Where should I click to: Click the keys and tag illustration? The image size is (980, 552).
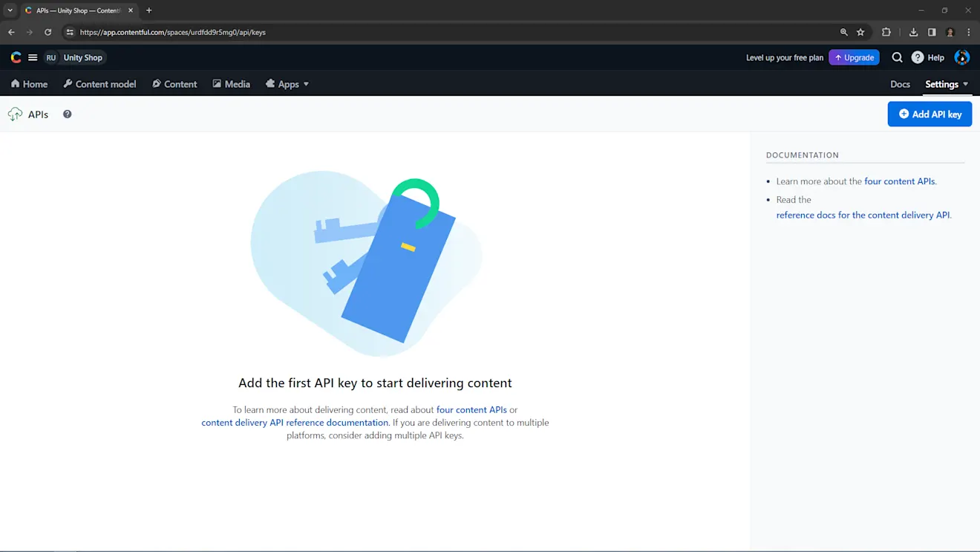pos(367,264)
